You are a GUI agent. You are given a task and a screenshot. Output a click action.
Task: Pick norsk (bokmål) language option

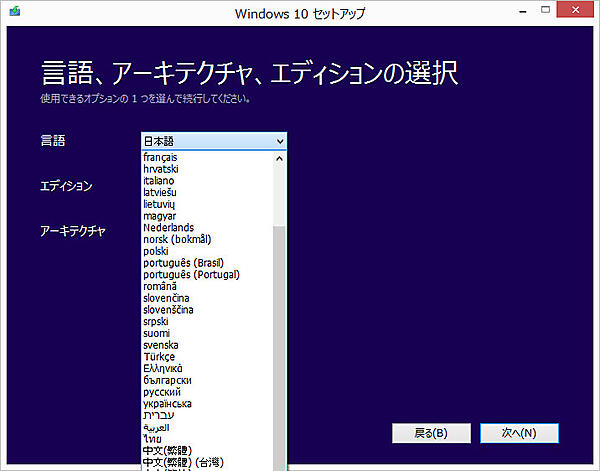[x=177, y=240]
